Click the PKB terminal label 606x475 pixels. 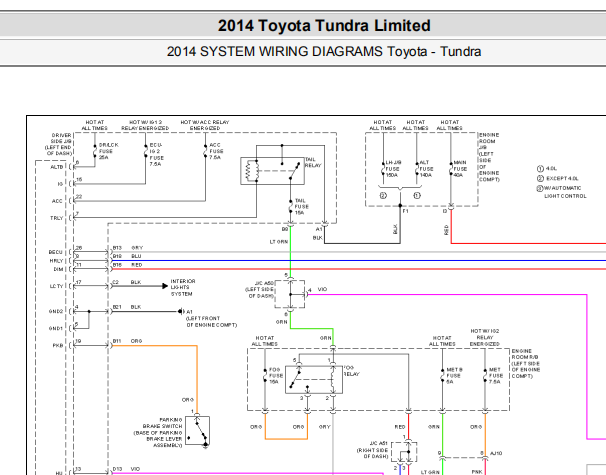click(x=58, y=346)
